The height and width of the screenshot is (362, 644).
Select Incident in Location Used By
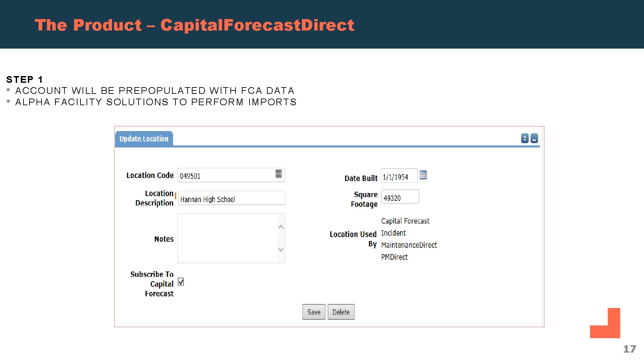click(393, 233)
